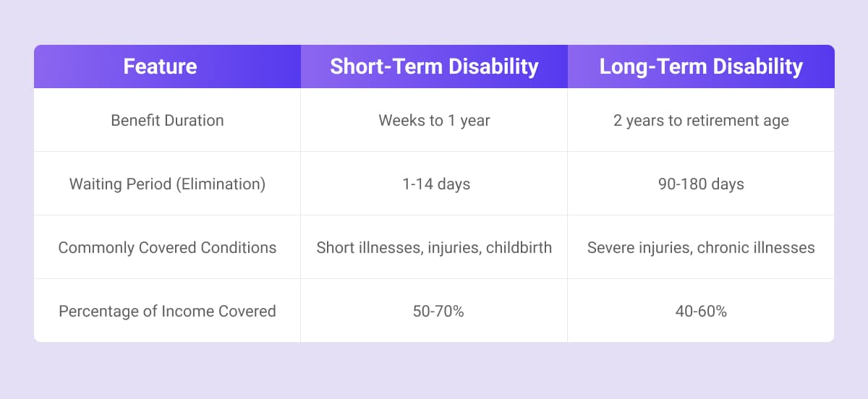Select 'Short illnesses, injuries, childbirth' cell

[x=434, y=248]
